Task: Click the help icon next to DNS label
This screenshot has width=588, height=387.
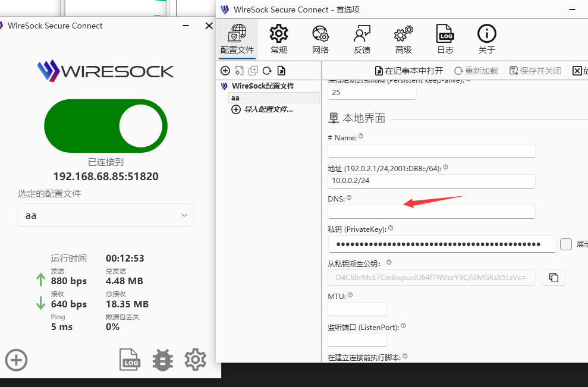Action: [x=349, y=197]
